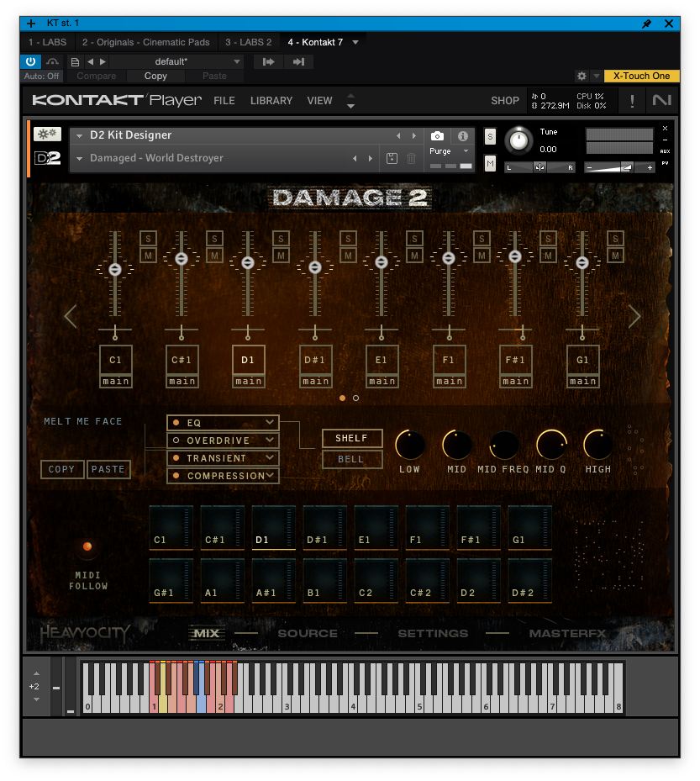Select next snapshot arrow for World Destroyer
Image resolution: width=700 pixels, height=781 pixels.
(371, 158)
